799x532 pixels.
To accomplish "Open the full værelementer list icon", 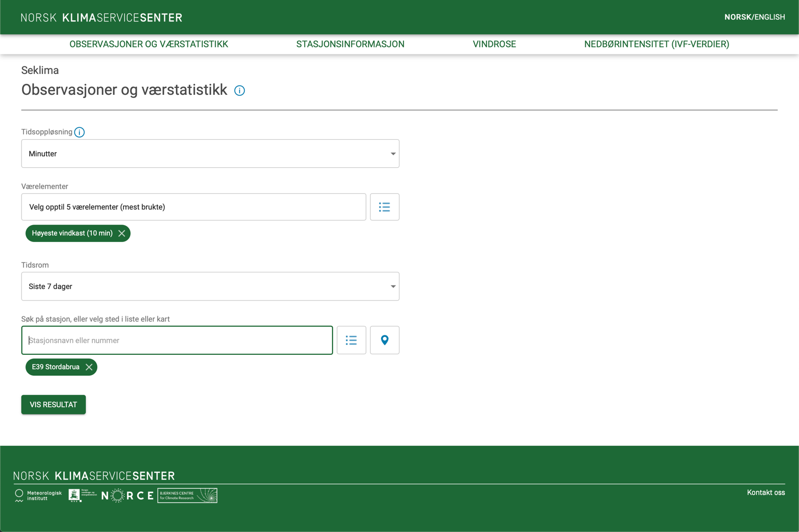I will 385,207.
